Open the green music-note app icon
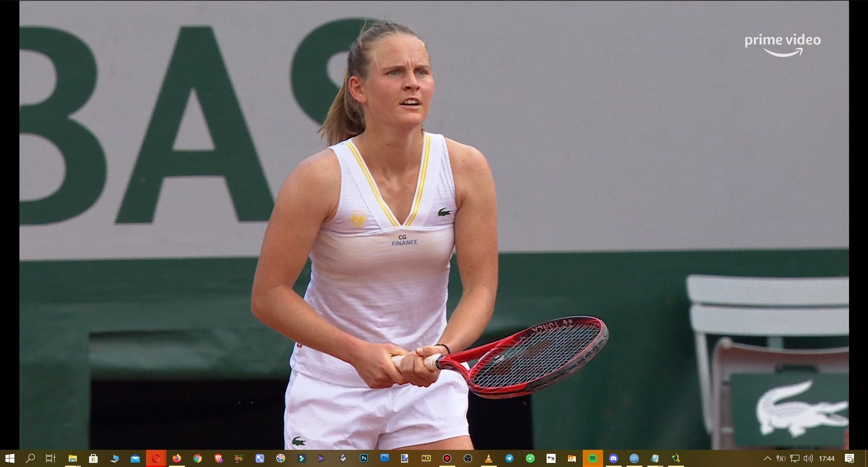868x467 pixels. pyautogui.click(x=530, y=458)
